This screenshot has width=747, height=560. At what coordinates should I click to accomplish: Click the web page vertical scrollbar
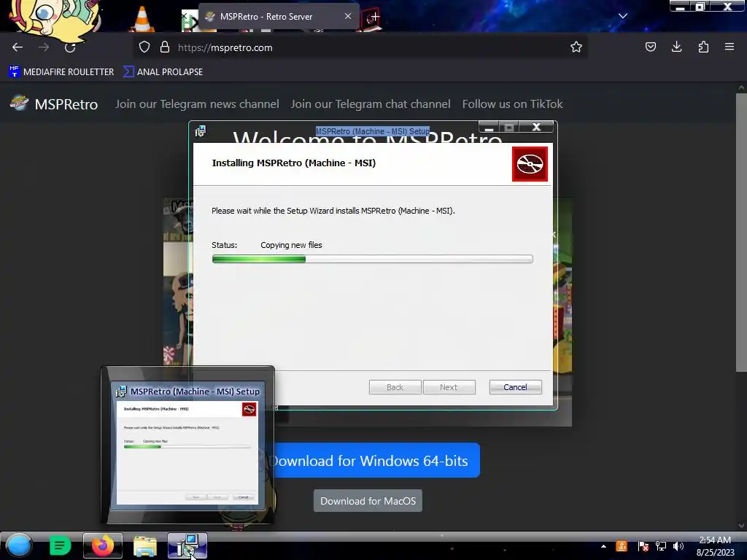coord(741,233)
